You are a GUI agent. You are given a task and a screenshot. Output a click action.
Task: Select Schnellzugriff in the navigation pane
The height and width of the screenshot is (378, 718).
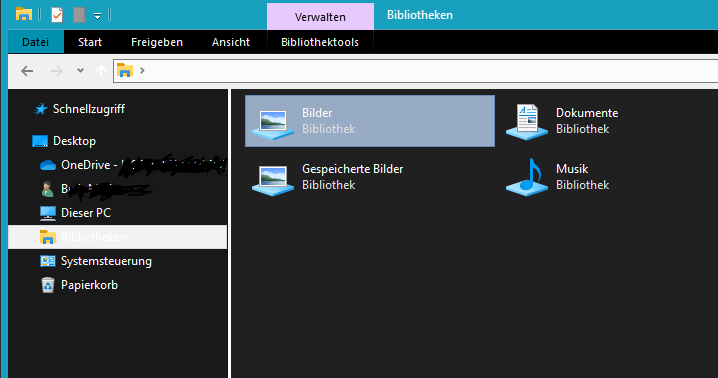[89, 109]
